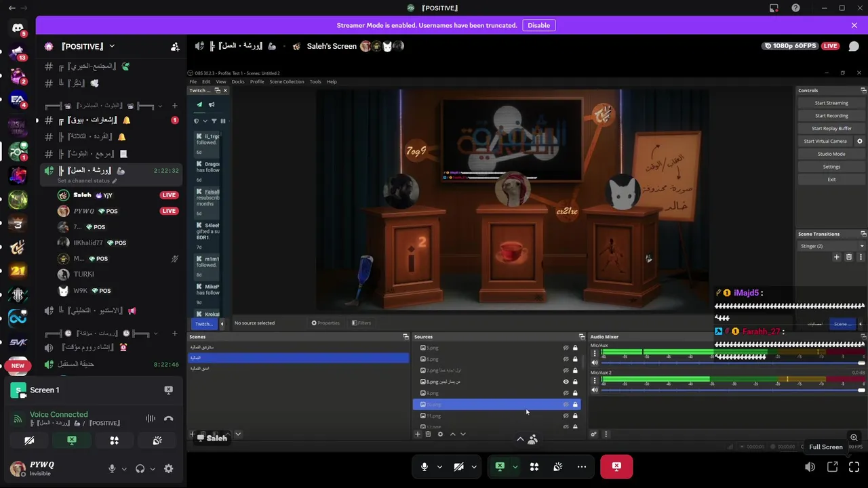Open Discord direct messages home icon
The image size is (868, 488).
click(18, 28)
